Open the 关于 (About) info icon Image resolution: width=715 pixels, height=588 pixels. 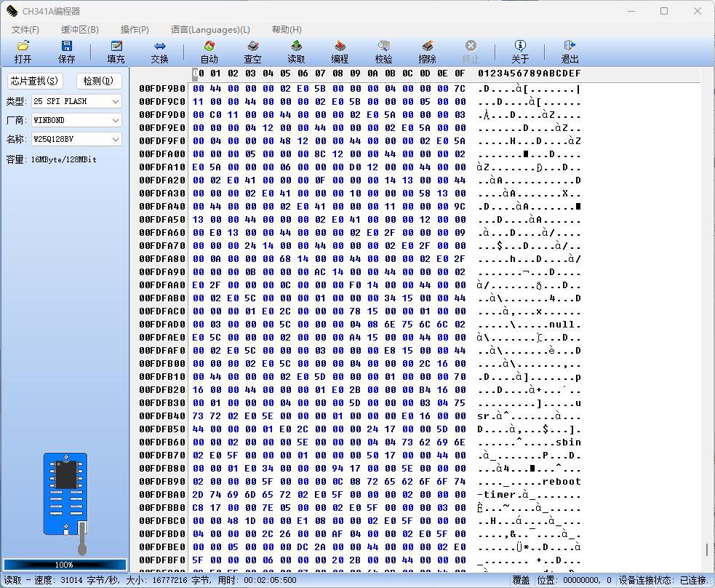pos(520,46)
